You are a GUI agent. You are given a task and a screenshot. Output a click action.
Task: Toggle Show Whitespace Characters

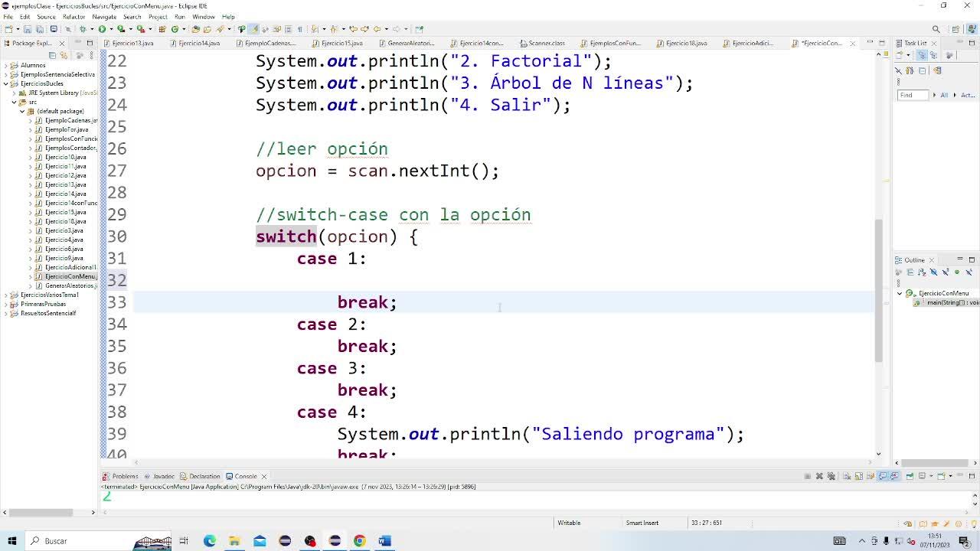pos(299,29)
